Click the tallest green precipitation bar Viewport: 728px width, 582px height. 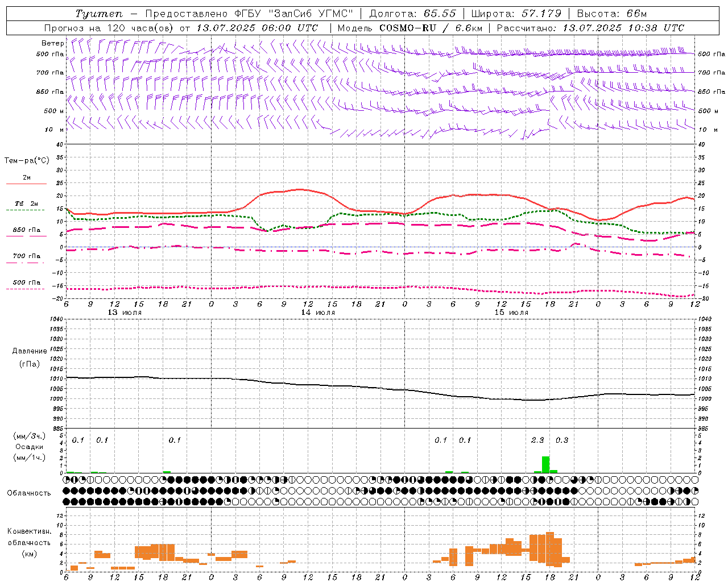tap(545, 464)
